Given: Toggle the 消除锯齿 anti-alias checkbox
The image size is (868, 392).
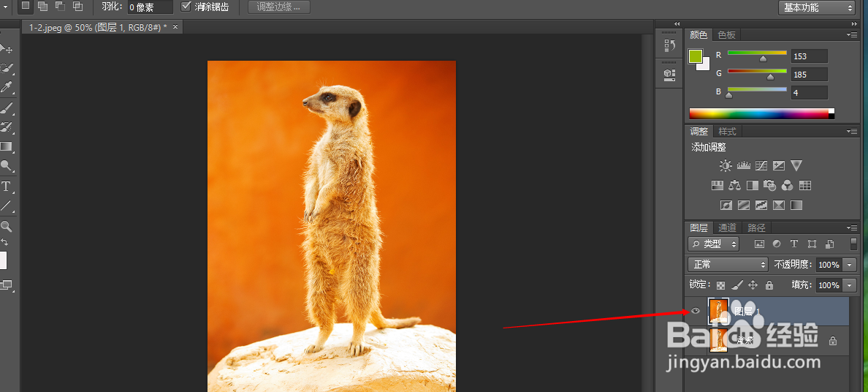Looking at the screenshot, I should pyautogui.click(x=186, y=7).
